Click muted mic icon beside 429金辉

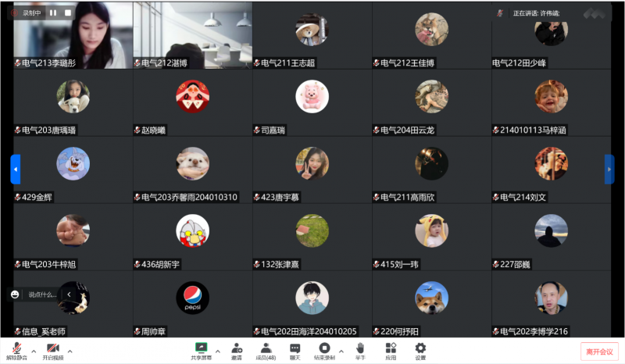coord(17,197)
